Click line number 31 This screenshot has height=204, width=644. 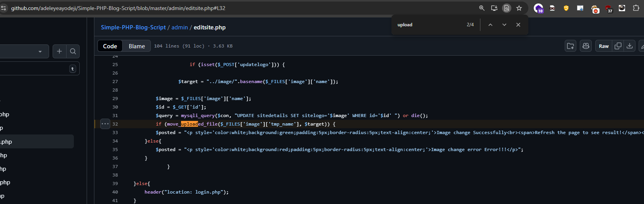(x=115, y=116)
